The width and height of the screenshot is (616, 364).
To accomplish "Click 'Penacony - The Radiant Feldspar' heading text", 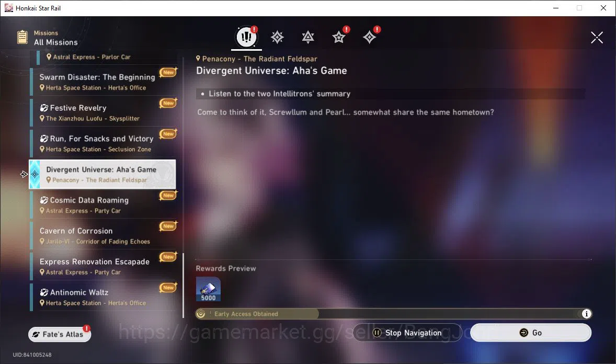I will [260, 59].
